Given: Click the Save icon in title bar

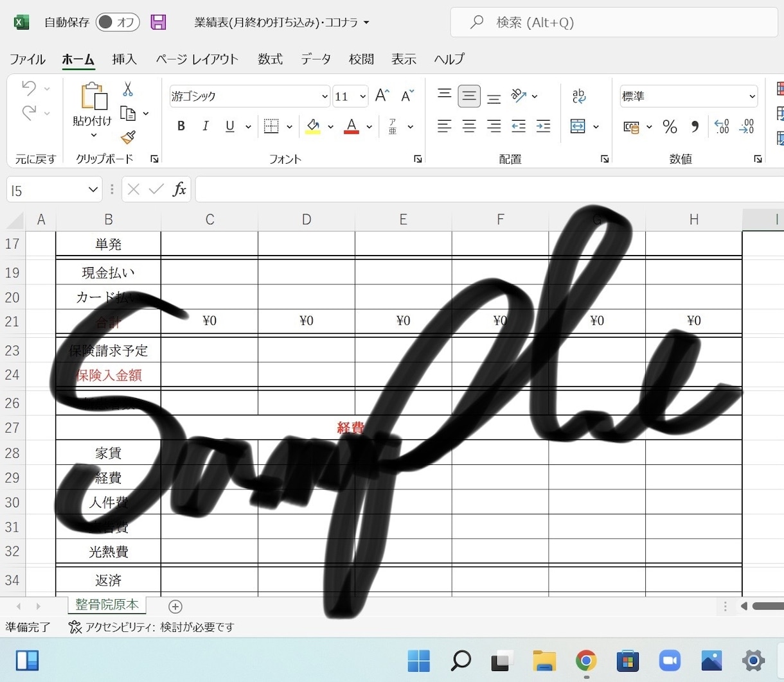Looking at the screenshot, I should pyautogui.click(x=158, y=22).
